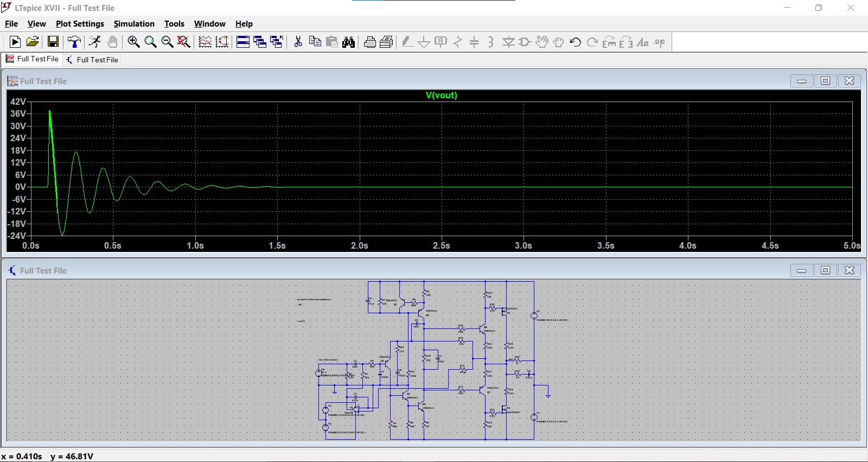The height and width of the screenshot is (462, 868).
Task: Cascade windows using the toolbar icon
Action: 260,42
